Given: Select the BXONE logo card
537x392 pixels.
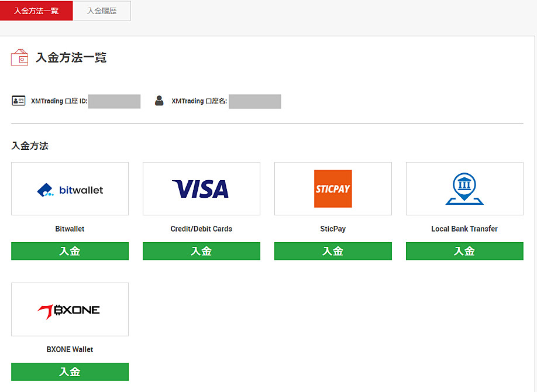Looking at the screenshot, I should coord(70,310).
